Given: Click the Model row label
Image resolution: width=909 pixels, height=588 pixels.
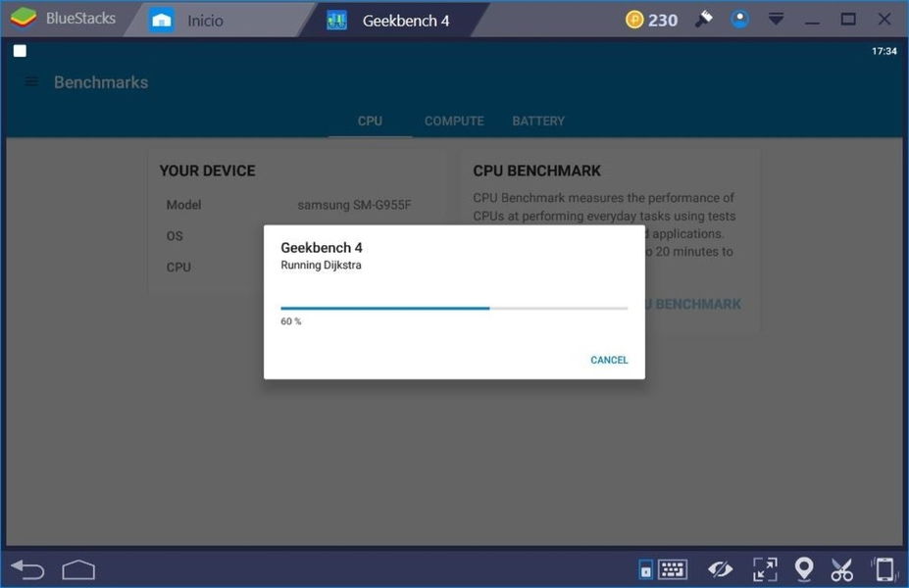Looking at the screenshot, I should 183,205.
